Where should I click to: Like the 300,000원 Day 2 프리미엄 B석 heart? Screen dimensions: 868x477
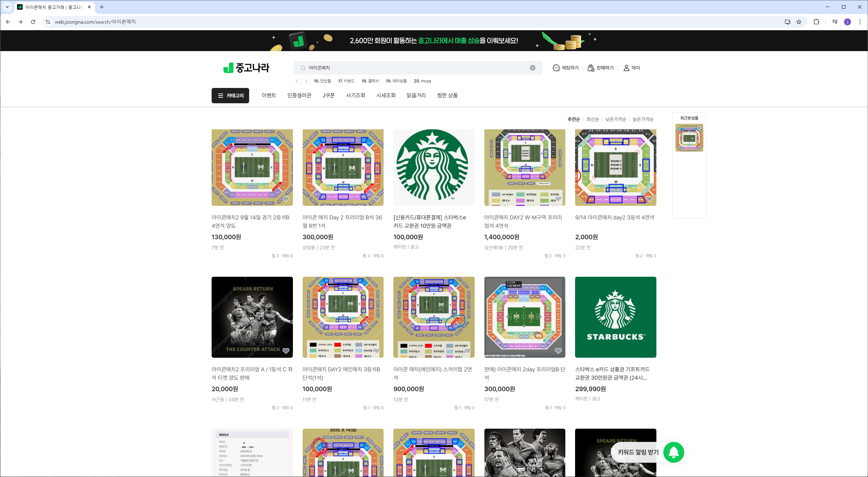pos(377,199)
